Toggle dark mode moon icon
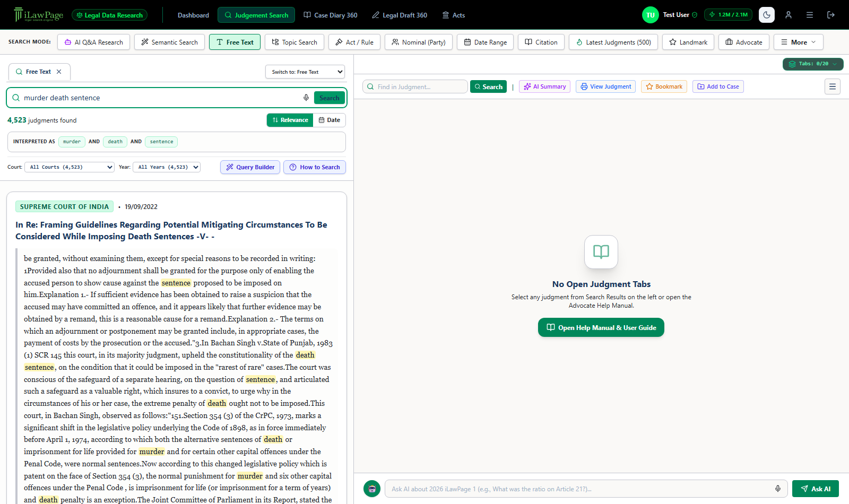 click(767, 15)
